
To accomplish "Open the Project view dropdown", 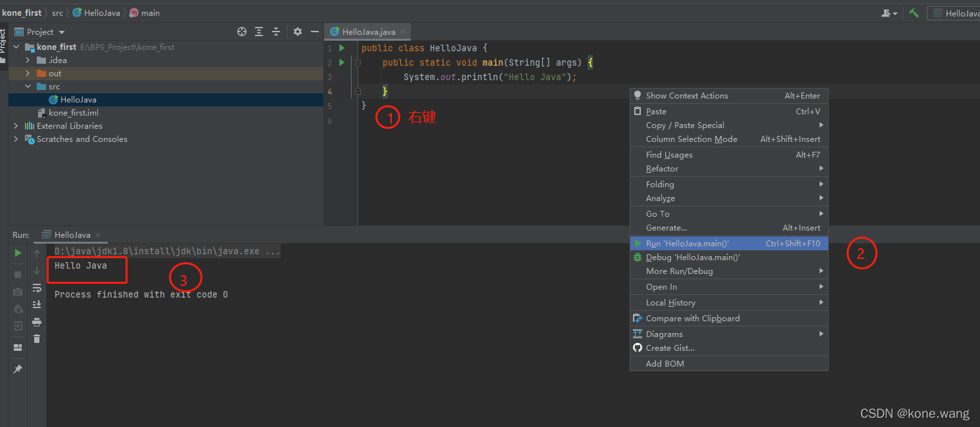I will tap(62, 32).
